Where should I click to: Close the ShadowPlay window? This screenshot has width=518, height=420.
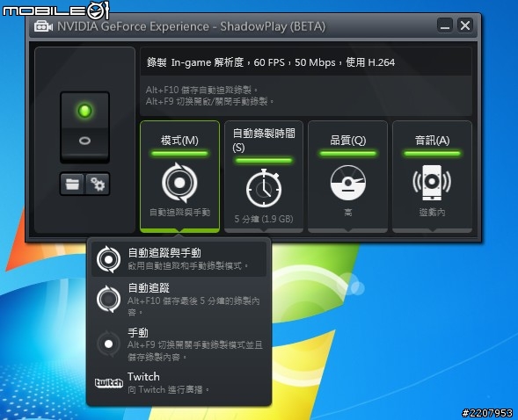coord(465,25)
